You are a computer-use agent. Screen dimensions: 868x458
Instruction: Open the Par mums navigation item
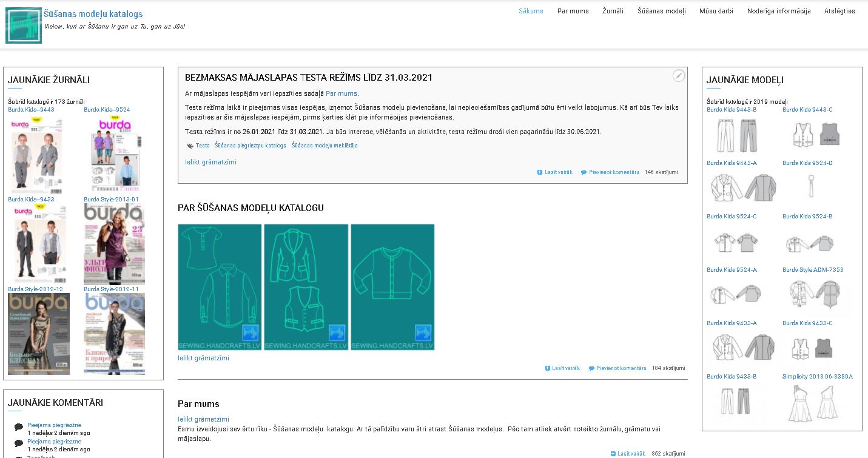(573, 11)
